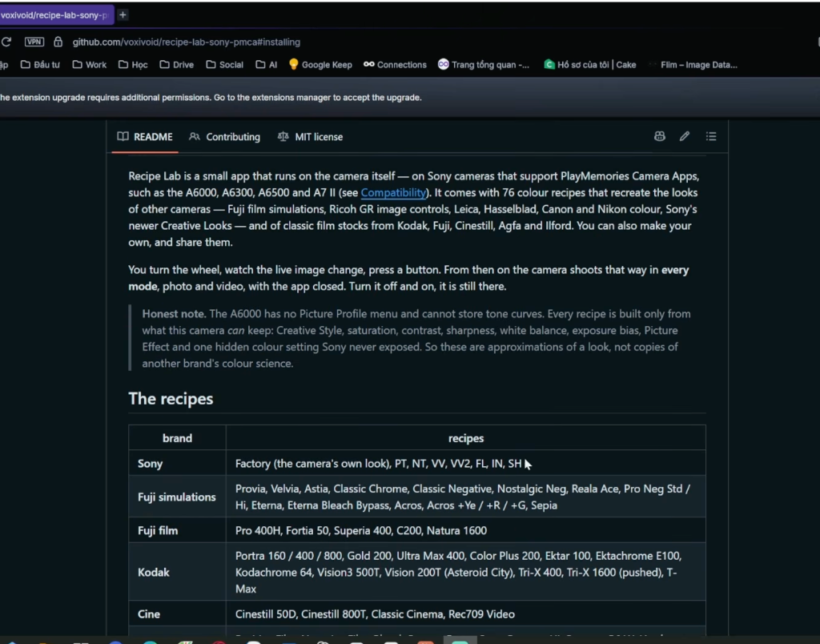Screen dimensions: 820x644
Task: Open the Đầu tư bookmark folder
Action: [x=40, y=65]
